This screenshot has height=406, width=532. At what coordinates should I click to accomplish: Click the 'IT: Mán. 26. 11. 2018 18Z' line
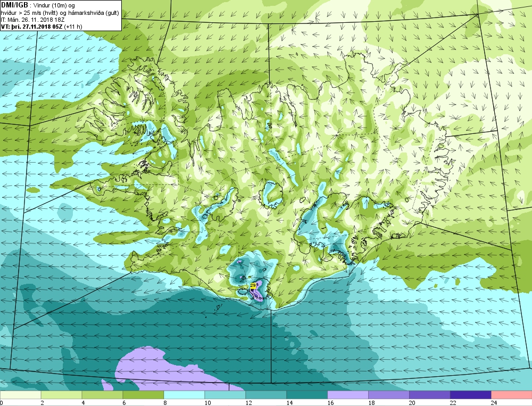32,20
